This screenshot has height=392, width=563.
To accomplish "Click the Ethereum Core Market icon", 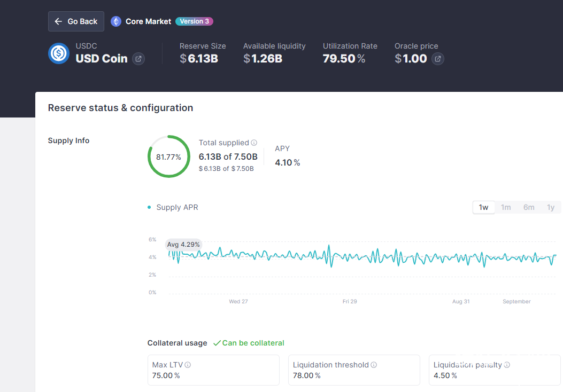I will pyautogui.click(x=116, y=21).
